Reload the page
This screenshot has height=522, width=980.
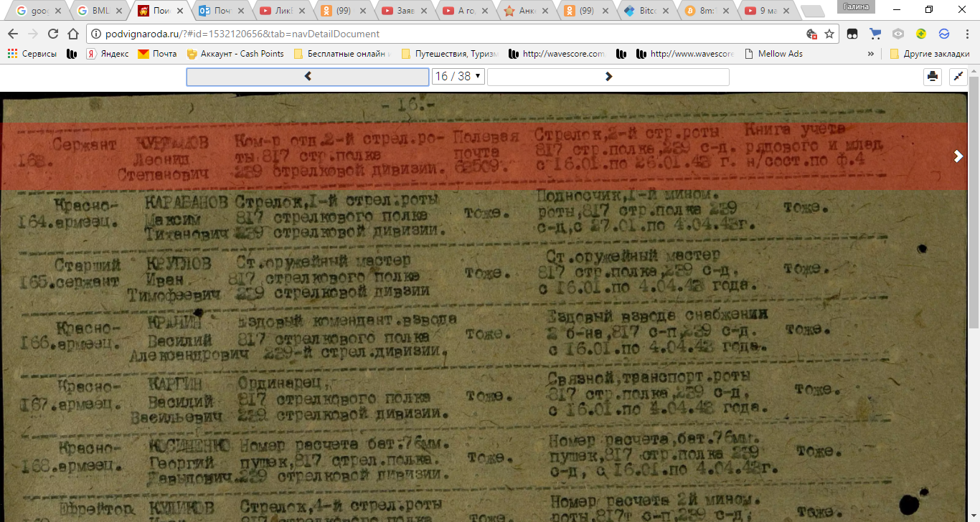pyautogui.click(x=53, y=34)
